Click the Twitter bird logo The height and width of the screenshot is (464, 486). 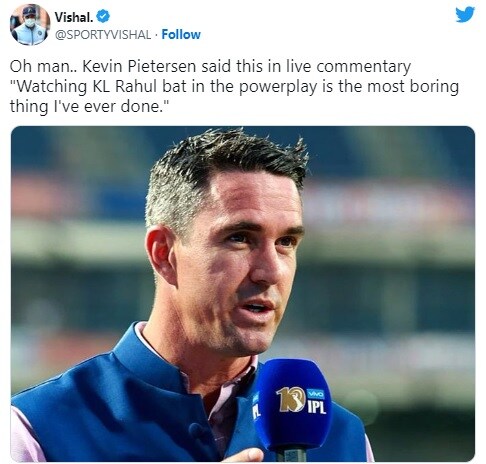click(x=465, y=15)
